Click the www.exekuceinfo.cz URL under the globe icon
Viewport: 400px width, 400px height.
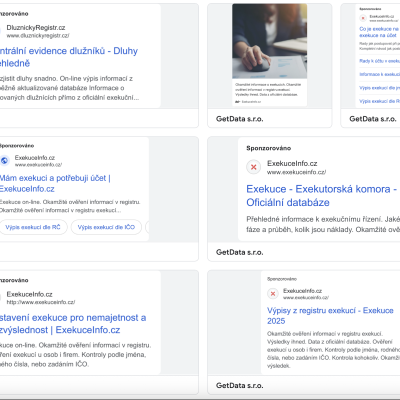[38, 165]
